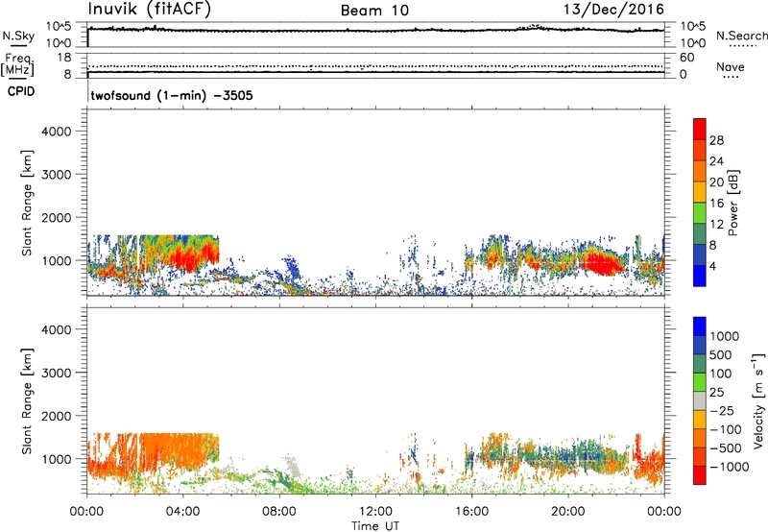Click the blue bottom segment of power colorbar
768x532 pixels.
pos(700,277)
